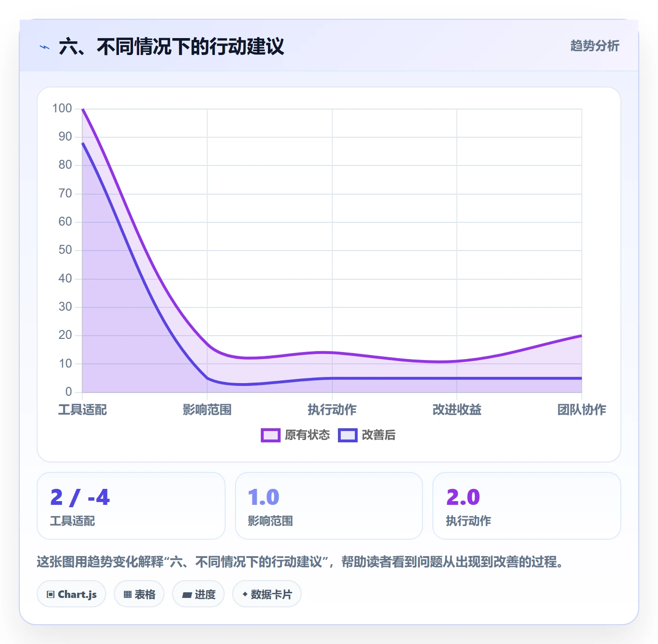Click the chart description sentence below the cards
658x644 pixels.
(x=300, y=562)
